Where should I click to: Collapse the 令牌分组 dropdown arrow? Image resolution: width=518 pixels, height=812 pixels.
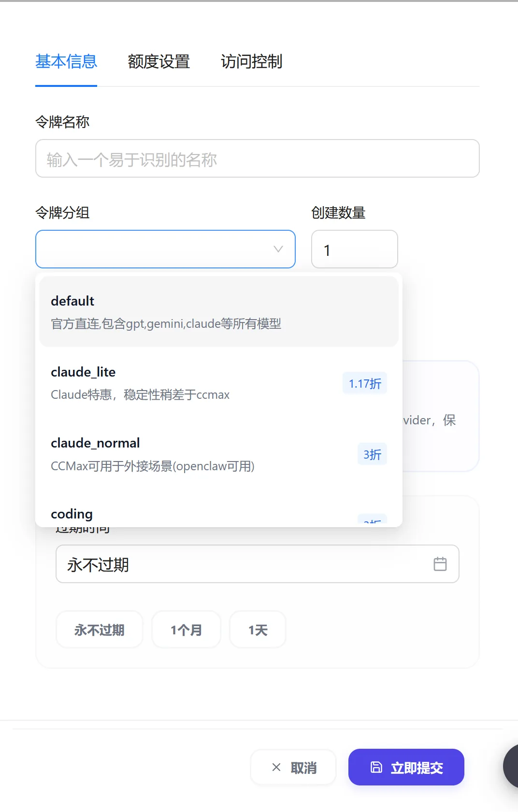pos(278,249)
